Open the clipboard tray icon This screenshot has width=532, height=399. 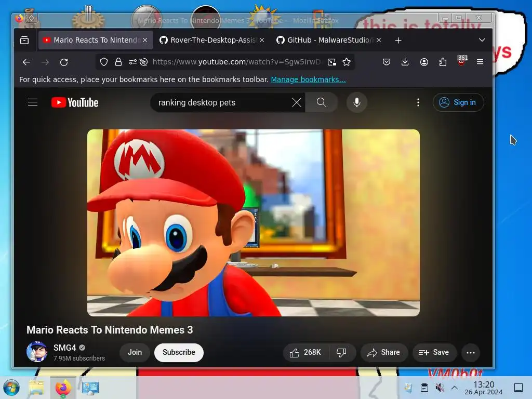(x=424, y=388)
